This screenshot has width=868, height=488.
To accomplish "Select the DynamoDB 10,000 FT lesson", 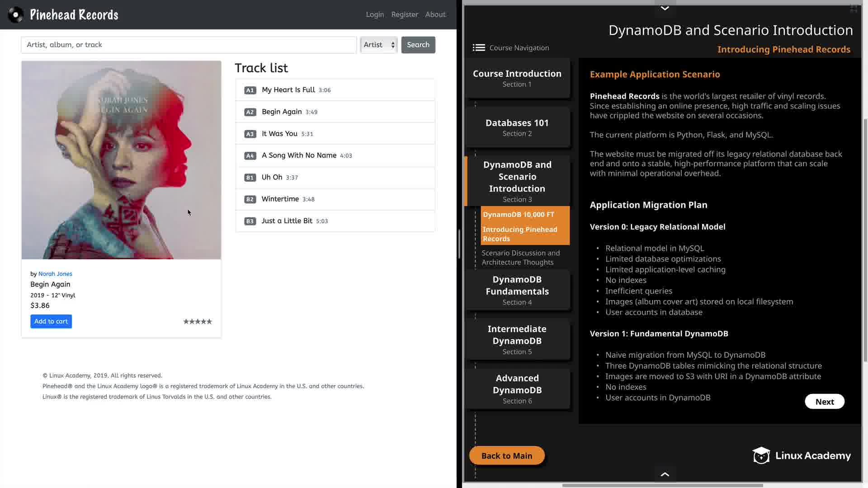I will (x=519, y=215).
